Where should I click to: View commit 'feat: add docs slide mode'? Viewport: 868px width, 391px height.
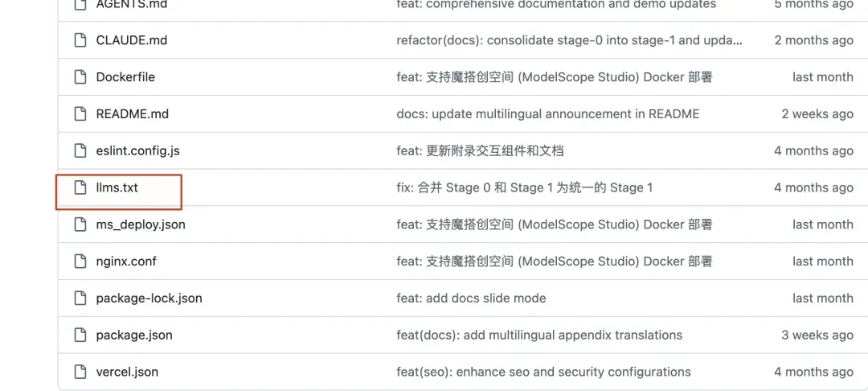(x=471, y=298)
